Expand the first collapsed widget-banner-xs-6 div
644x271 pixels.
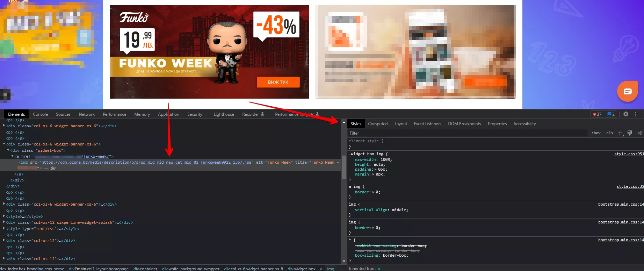(x=4, y=126)
